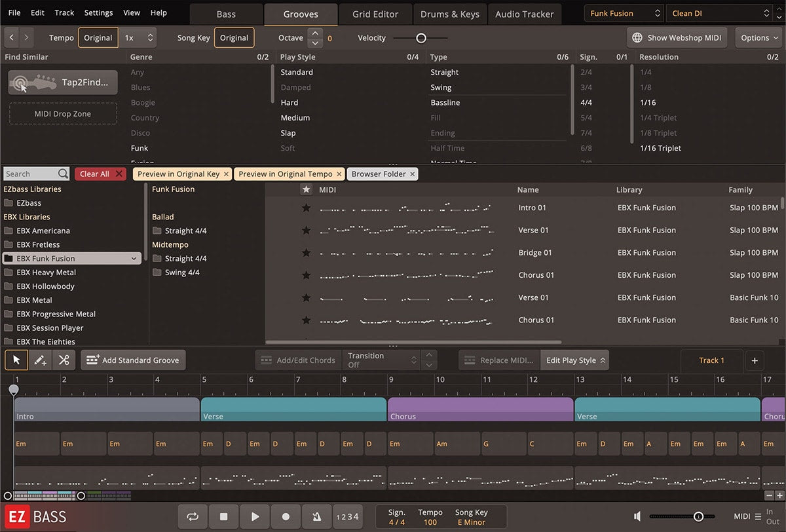Click the back navigation arrow
Image resolution: width=786 pixels, height=532 pixels.
pyautogui.click(x=12, y=37)
